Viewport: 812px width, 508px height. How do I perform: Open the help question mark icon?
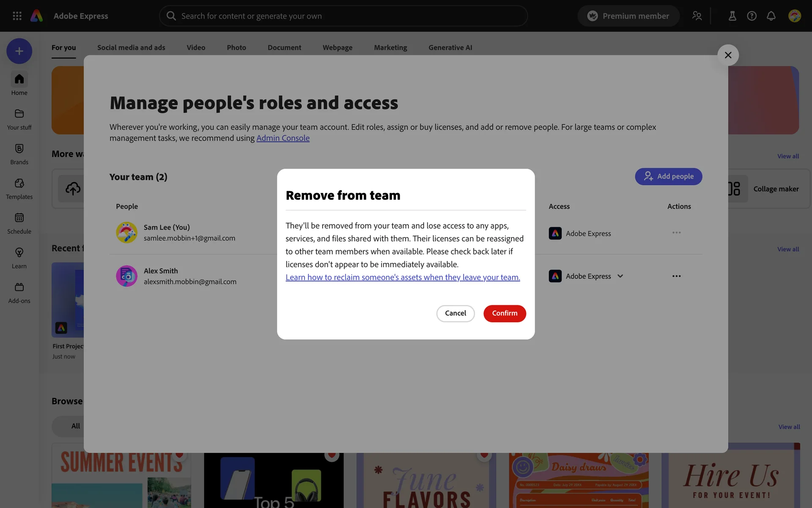(x=752, y=16)
